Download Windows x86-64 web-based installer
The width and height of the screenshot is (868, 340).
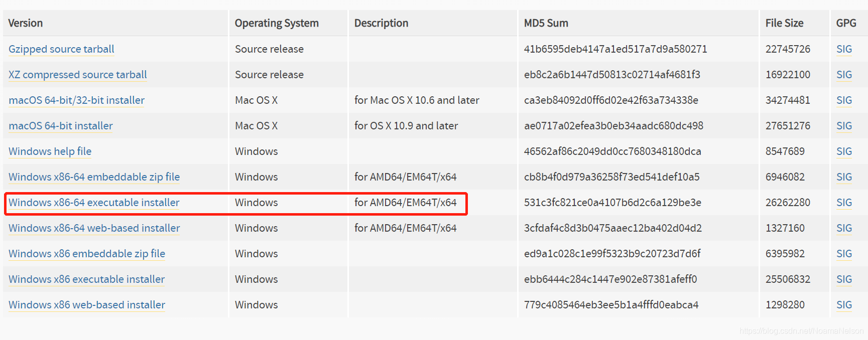click(94, 228)
